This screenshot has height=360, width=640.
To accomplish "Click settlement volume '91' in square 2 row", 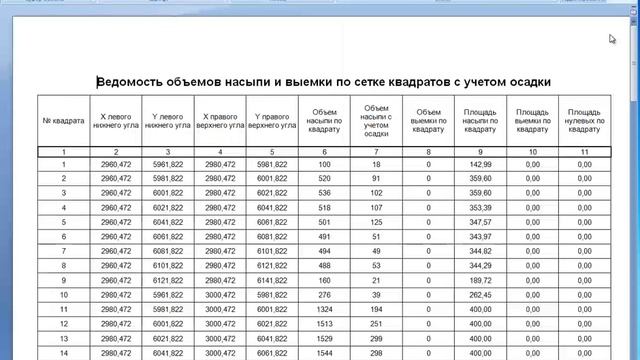I will [376, 178].
